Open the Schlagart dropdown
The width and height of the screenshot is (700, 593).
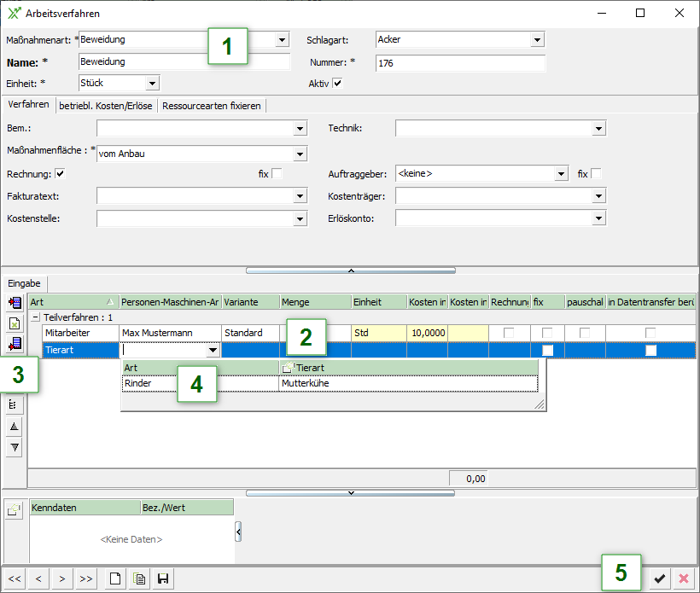point(537,39)
